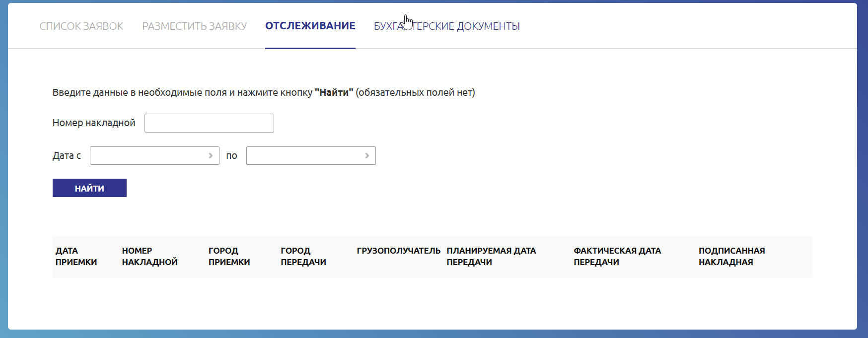Focus the Номер накладной input field
This screenshot has height=338, width=868.
click(209, 123)
